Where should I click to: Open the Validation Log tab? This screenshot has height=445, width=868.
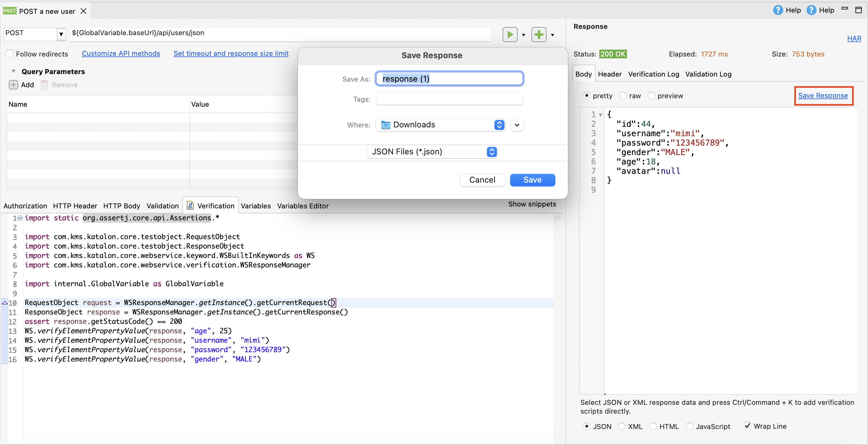708,74
